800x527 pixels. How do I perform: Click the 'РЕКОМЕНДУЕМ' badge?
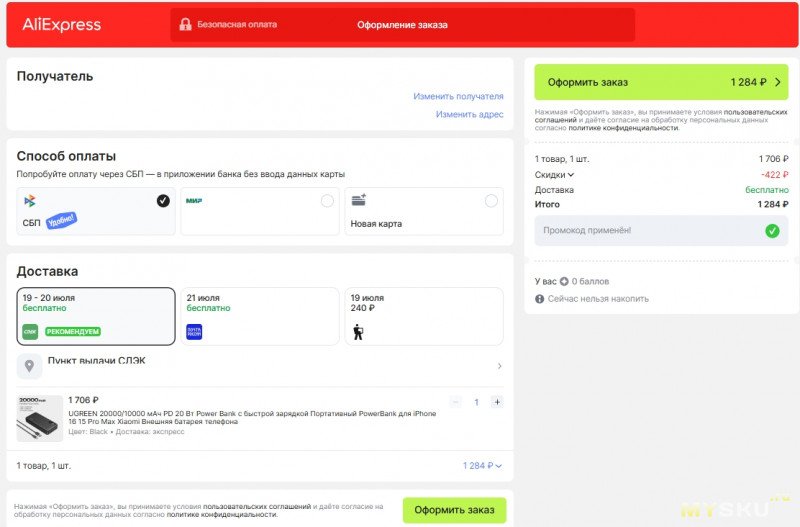tap(73, 332)
